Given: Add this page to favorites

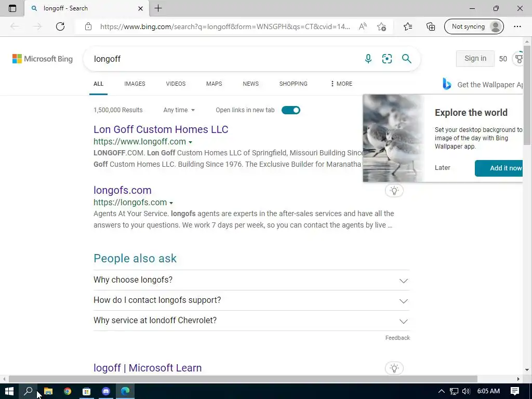Looking at the screenshot, I should (381, 26).
